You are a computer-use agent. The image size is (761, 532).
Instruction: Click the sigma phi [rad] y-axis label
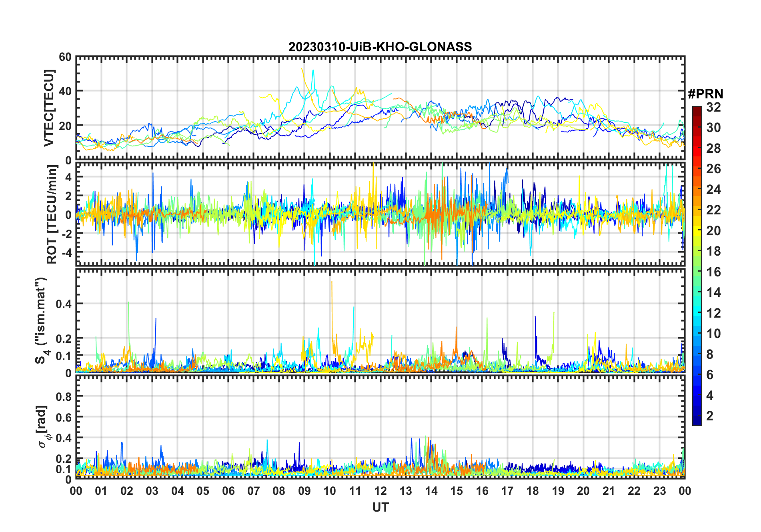tap(44, 426)
